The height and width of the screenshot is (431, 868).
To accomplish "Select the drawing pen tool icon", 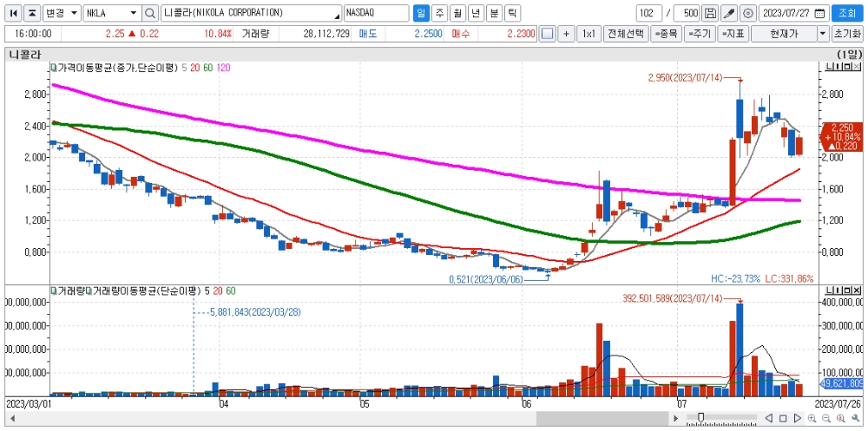I will (x=729, y=13).
